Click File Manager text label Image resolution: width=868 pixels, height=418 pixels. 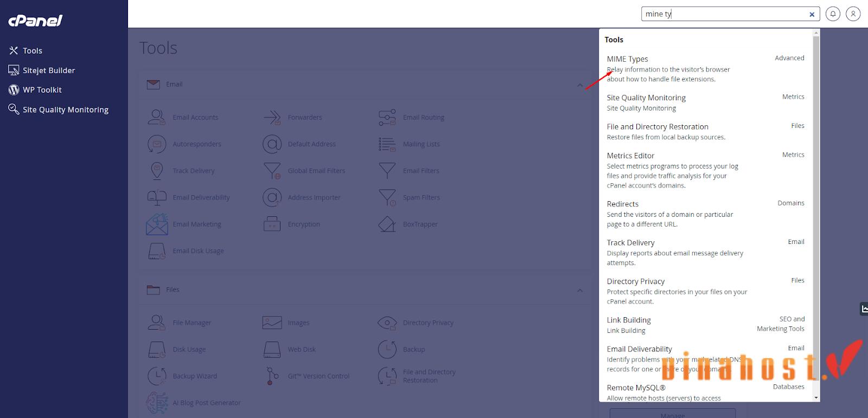[x=192, y=323]
